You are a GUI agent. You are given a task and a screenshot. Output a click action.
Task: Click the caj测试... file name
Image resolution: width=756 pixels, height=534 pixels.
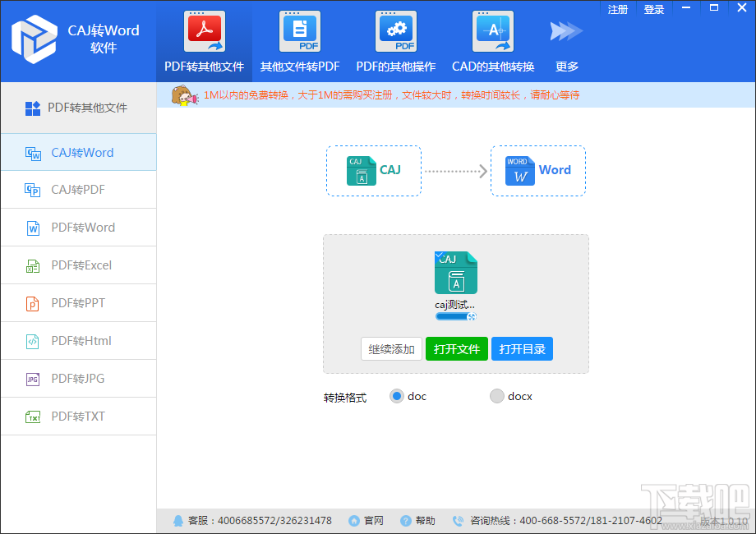pos(454,305)
